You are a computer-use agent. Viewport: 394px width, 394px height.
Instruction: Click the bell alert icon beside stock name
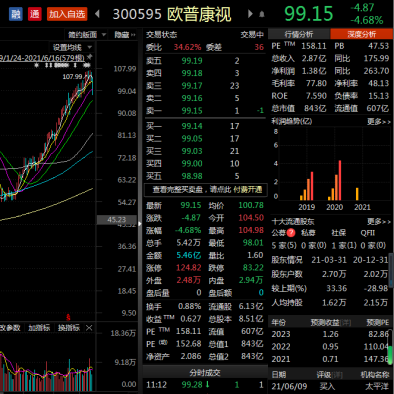pos(262,14)
